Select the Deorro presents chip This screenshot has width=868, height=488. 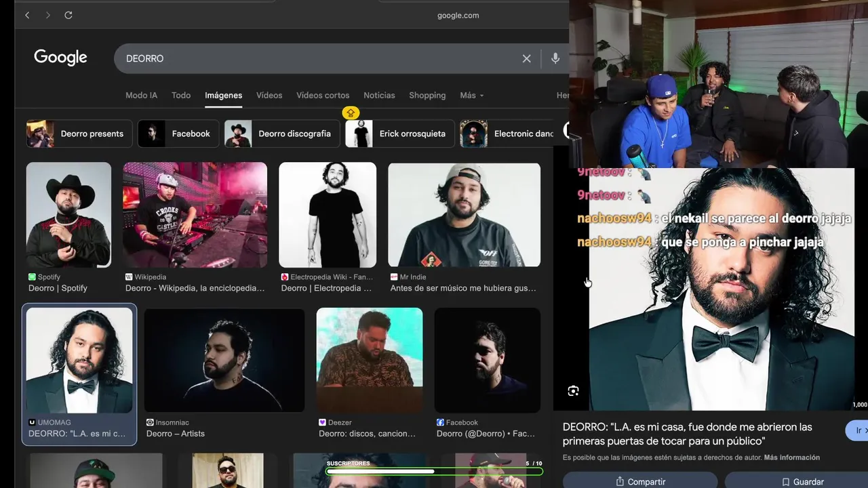point(78,134)
